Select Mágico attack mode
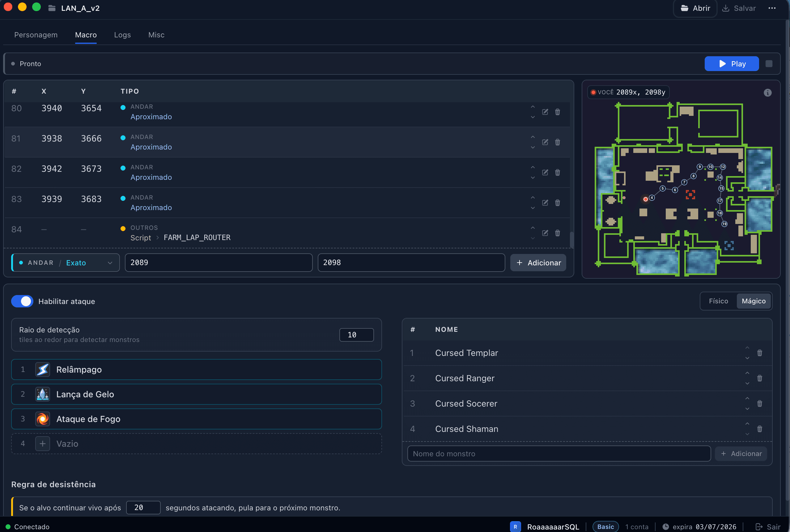 coord(753,301)
